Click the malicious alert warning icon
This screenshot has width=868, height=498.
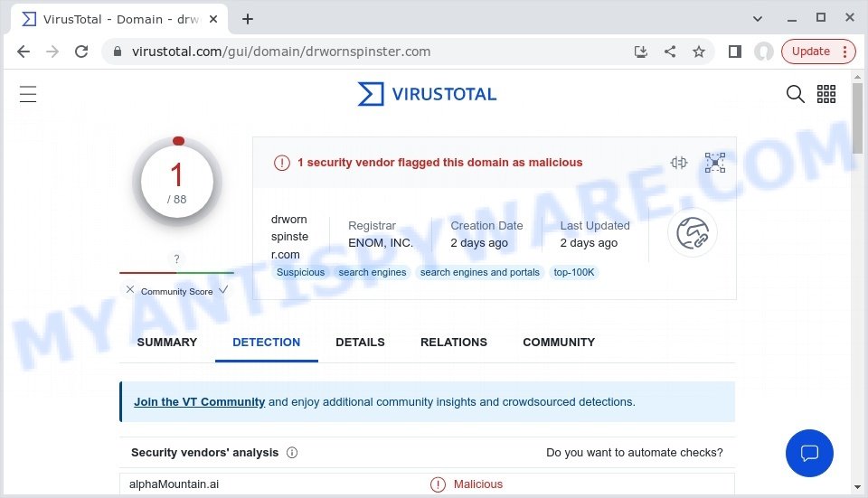tap(282, 163)
